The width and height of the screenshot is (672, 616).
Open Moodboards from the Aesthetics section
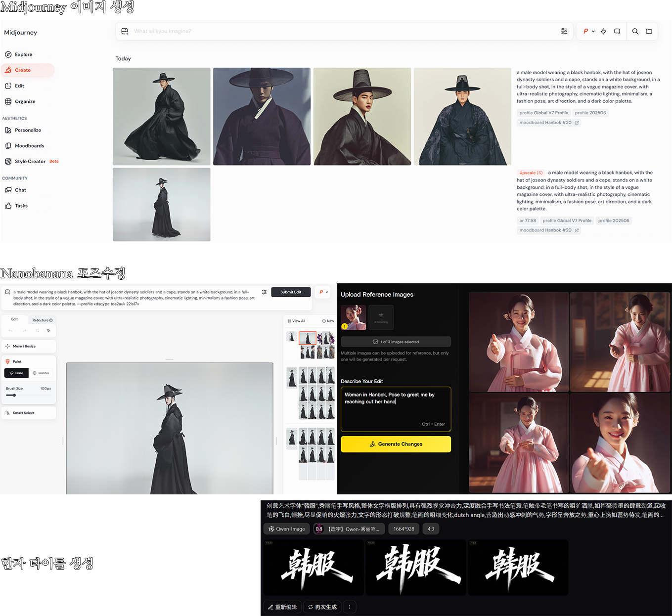tap(30, 145)
